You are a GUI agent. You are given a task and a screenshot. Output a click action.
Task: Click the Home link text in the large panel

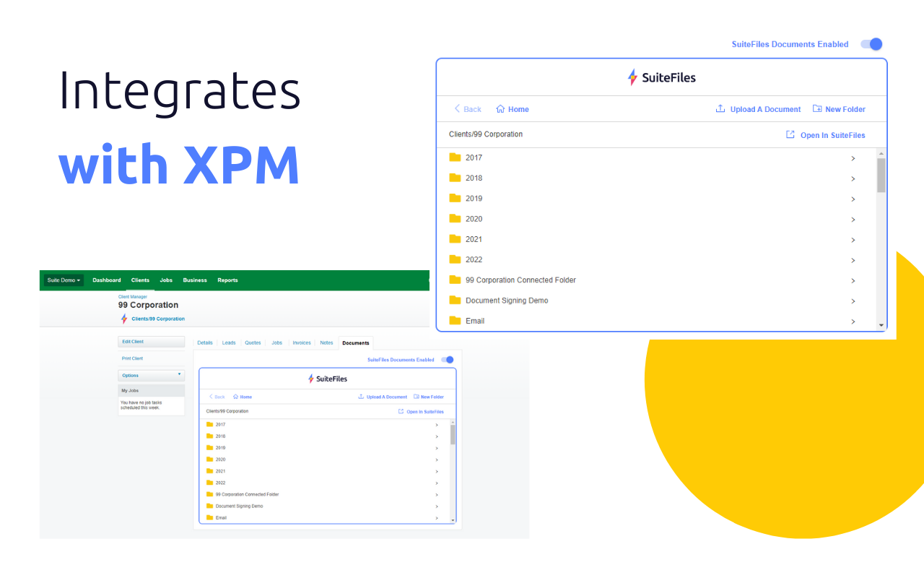518,110
